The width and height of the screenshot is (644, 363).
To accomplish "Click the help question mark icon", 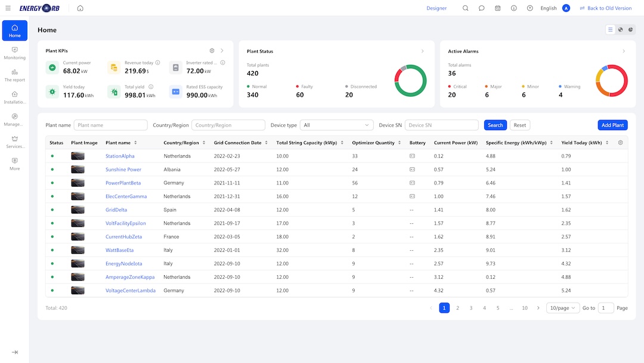I will tap(530, 8).
